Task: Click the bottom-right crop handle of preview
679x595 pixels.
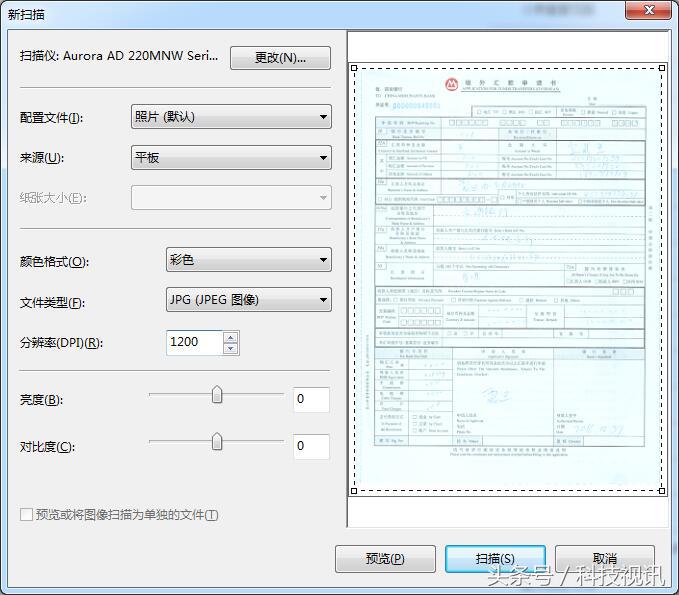Action: coord(662,491)
